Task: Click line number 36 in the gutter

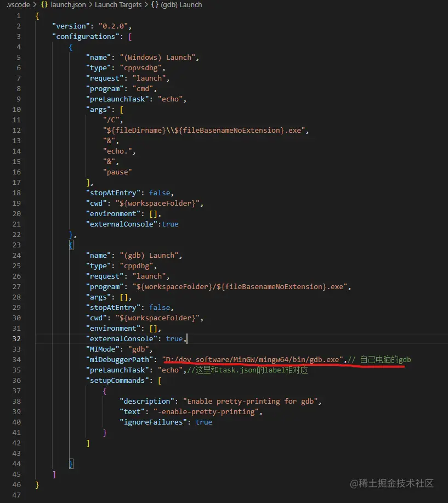Action: (x=16, y=381)
